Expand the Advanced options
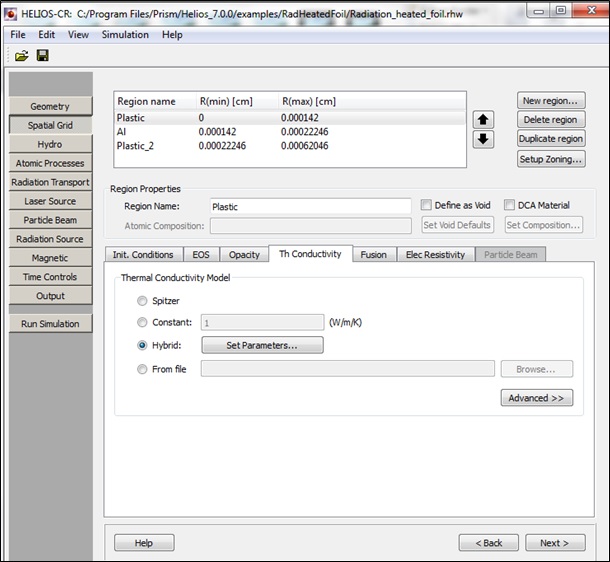Viewport: 610px width, 562px height. pos(536,398)
